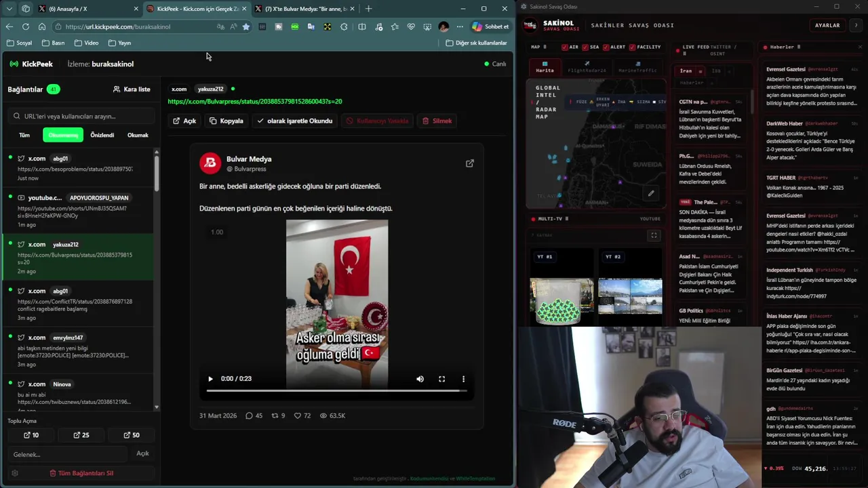Screen dimensions: 868x488
Task: Bulk open 25 links
Action: [81, 435]
